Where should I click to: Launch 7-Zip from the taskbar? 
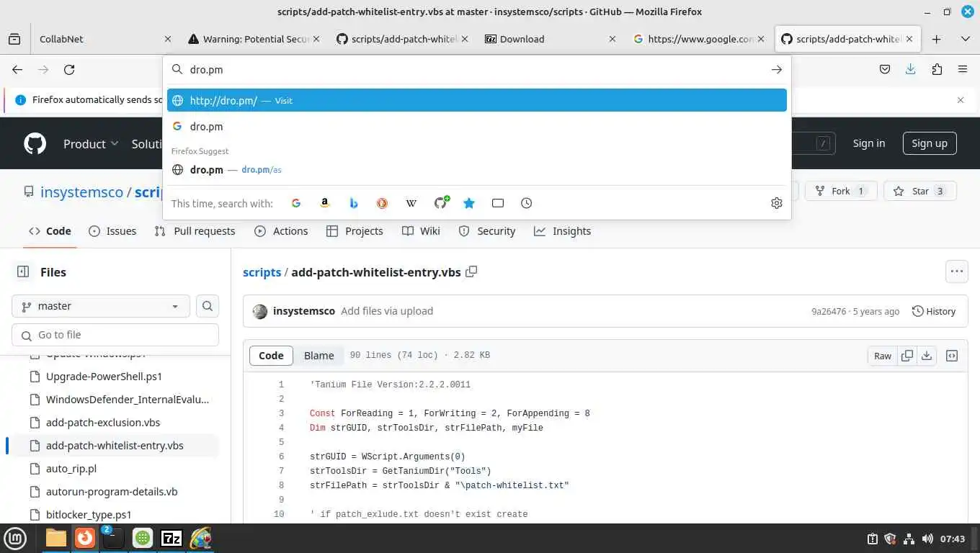pyautogui.click(x=171, y=538)
